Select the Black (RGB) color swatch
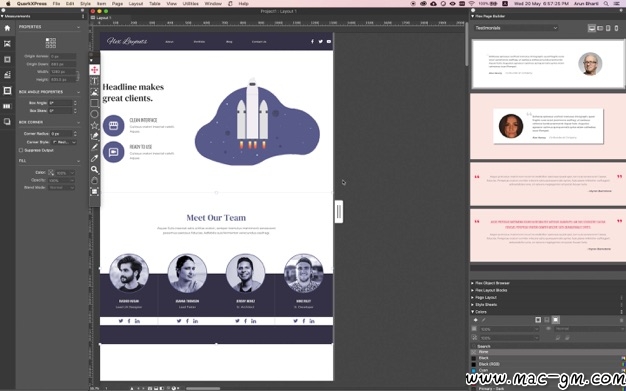626x391 pixels. (548, 364)
